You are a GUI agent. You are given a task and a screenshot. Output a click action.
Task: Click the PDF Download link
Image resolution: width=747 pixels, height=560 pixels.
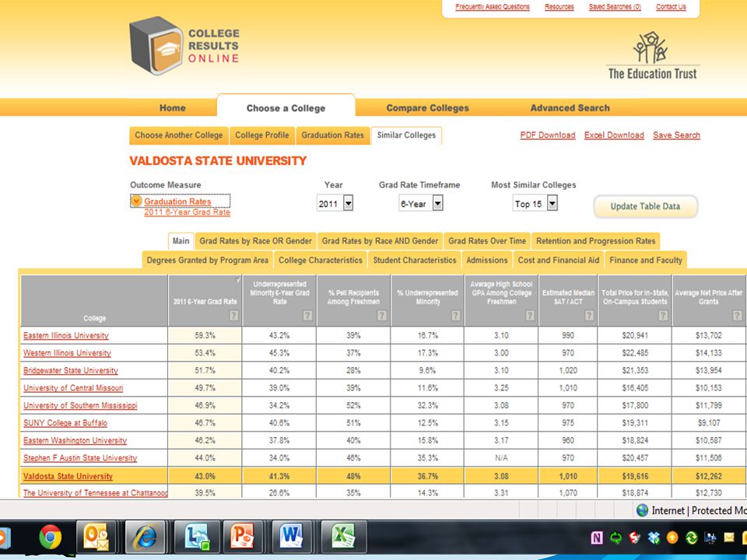tap(547, 135)
